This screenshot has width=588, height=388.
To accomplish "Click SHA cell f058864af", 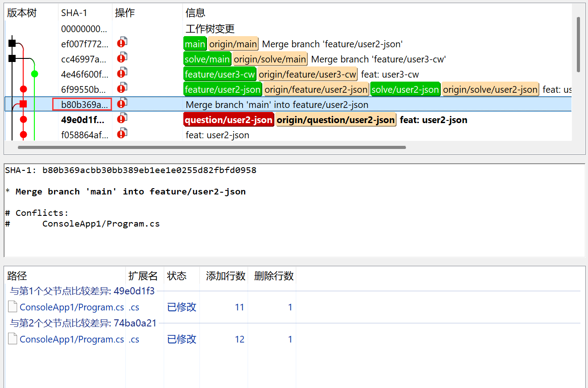I will [x=85, y=135].
